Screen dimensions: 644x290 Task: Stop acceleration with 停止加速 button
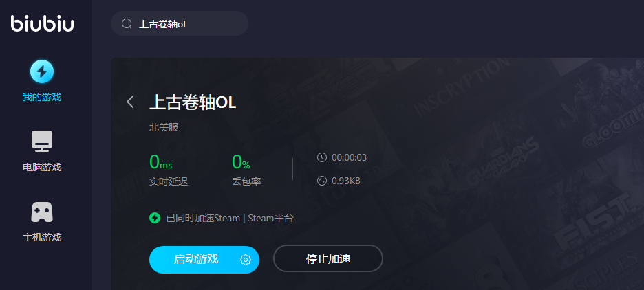click(x=328, y=259)
